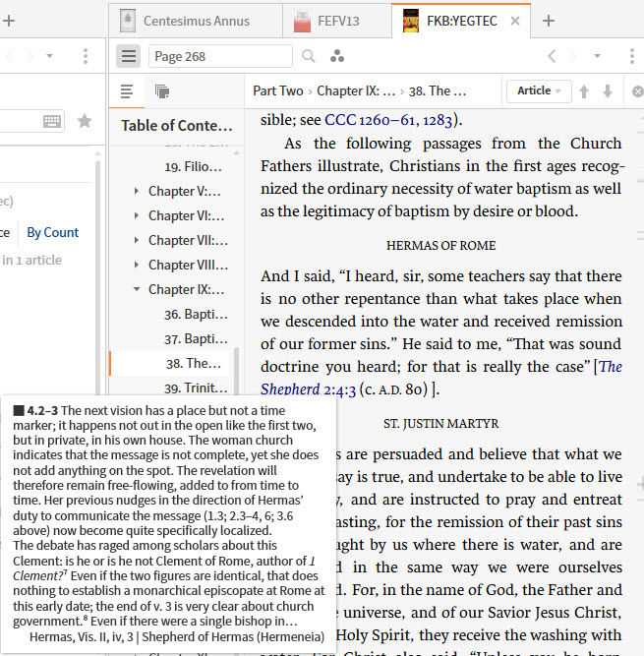Jump to the next article with the down arrow
The image size is (644, 656).
click(608, 91)
